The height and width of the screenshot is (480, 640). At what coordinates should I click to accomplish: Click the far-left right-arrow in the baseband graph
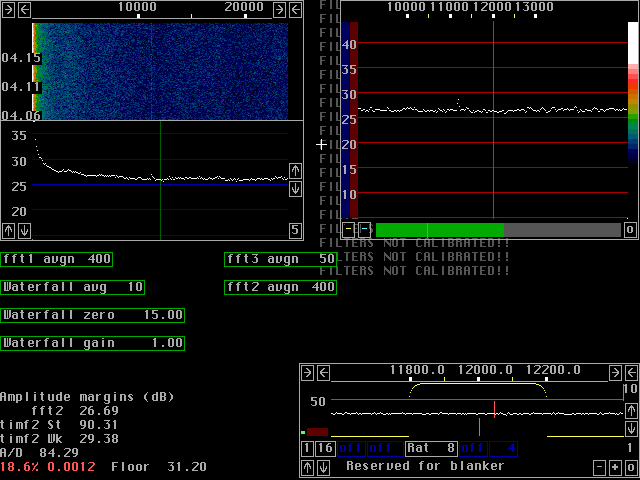[307, 373]
